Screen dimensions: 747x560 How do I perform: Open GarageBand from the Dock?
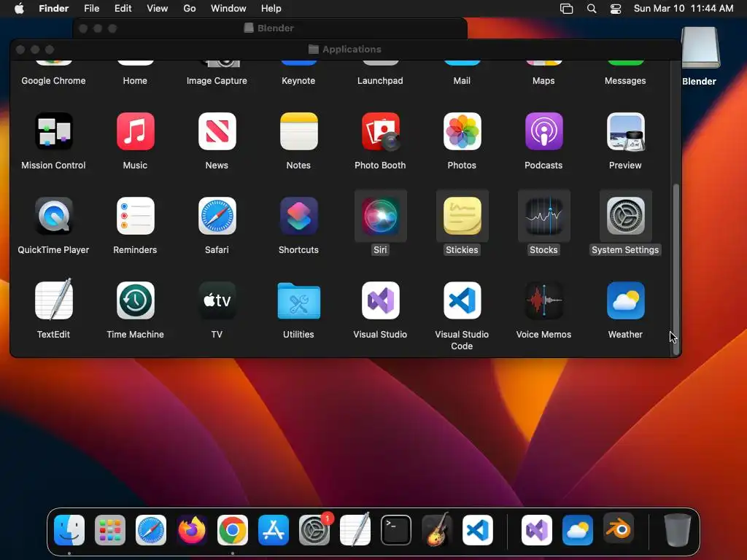[x=437, y=529]
